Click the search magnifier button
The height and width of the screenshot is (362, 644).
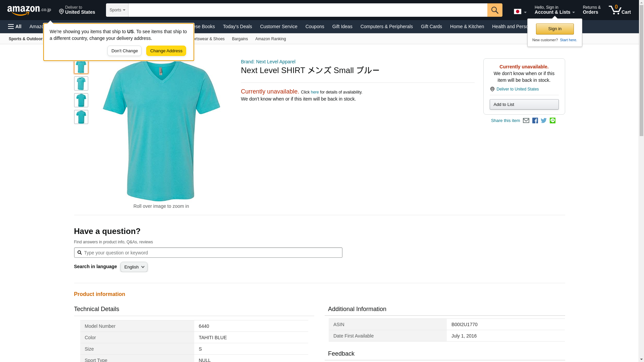(495, 10)
